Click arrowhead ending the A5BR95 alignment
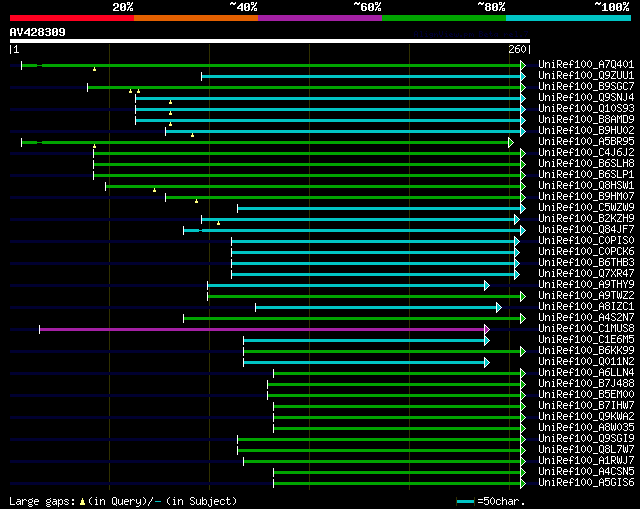The height and width of the screenshot is (509, 640). (x=511, y=142)
